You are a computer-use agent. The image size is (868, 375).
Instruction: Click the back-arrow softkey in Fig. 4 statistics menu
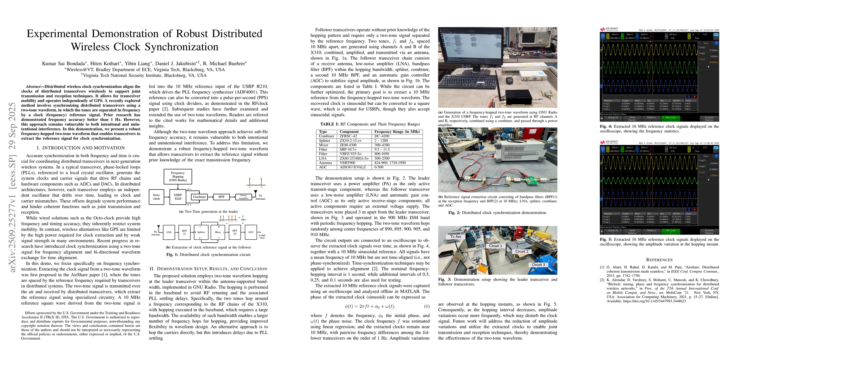click(x=602, y=119)
